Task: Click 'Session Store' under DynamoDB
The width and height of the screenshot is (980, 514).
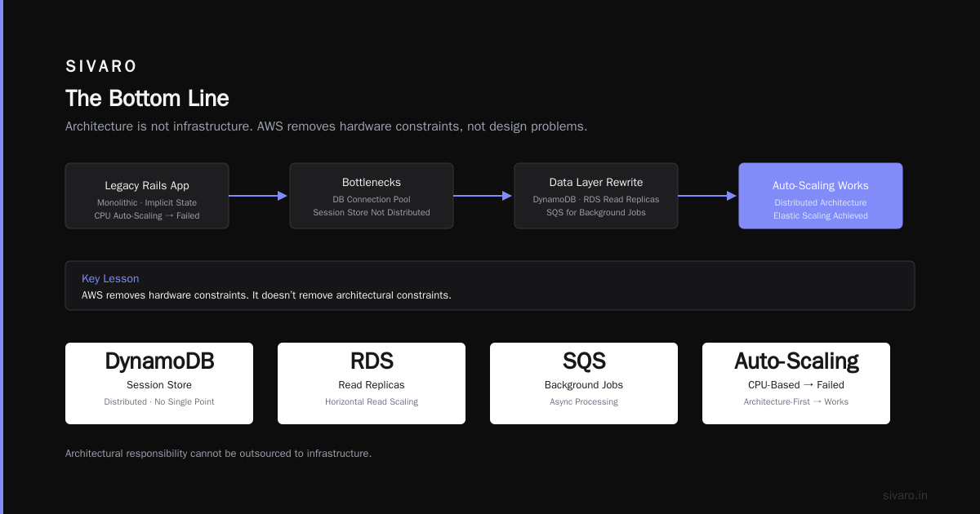Action: [x=159, y=385]
